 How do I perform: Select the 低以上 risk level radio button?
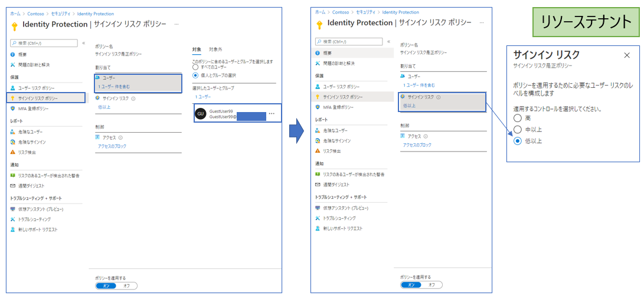point(517,141)
